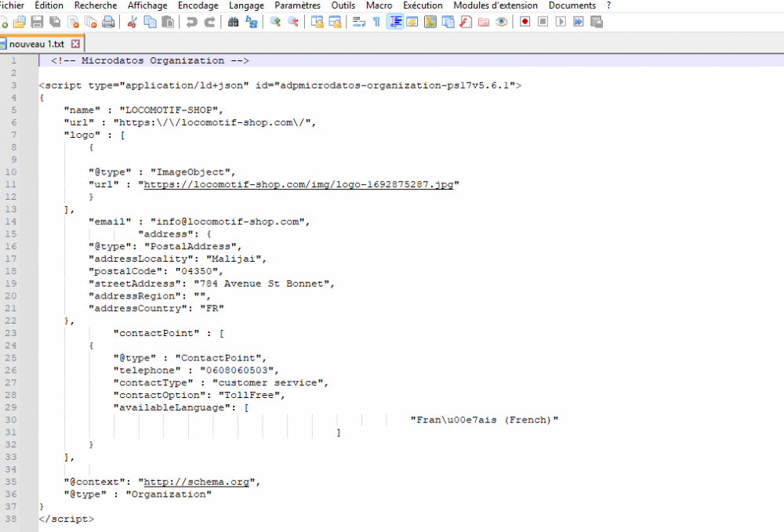Click the "LOCOMOTIF-SHOP" name value
The image size is (784, 532).
pyautogui.click(x=169, y=110)
